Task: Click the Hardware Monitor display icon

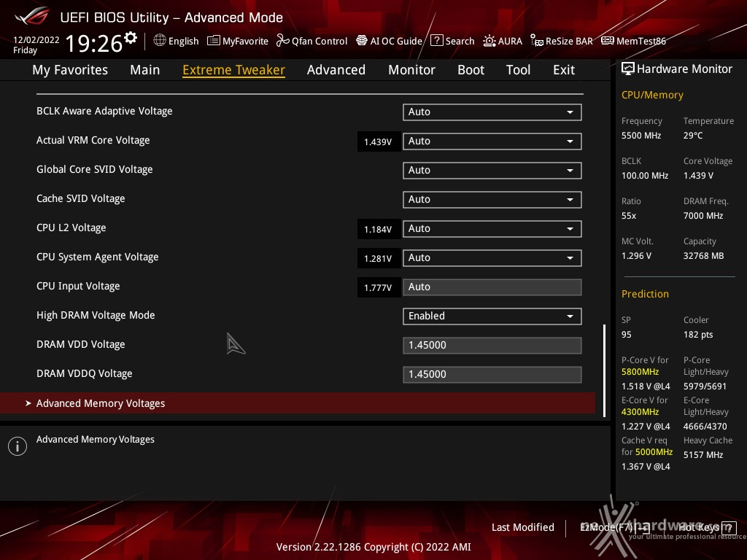Action: point(628,69)
